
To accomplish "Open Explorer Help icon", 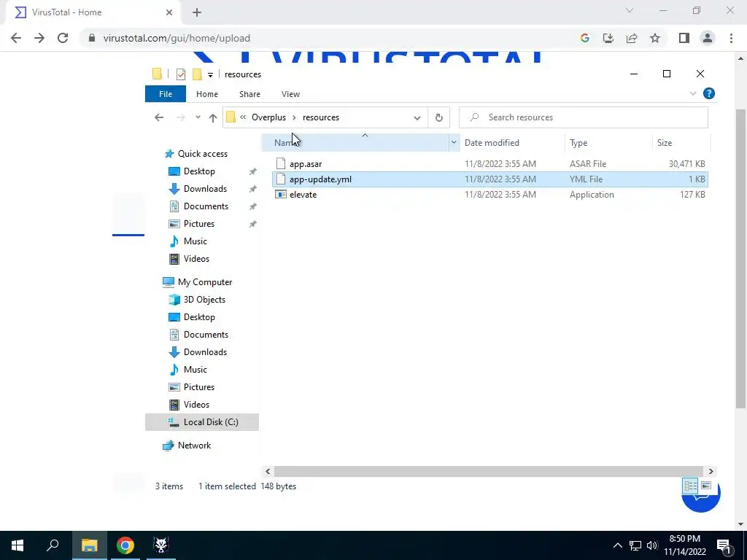I will click(x=709, y=93).
